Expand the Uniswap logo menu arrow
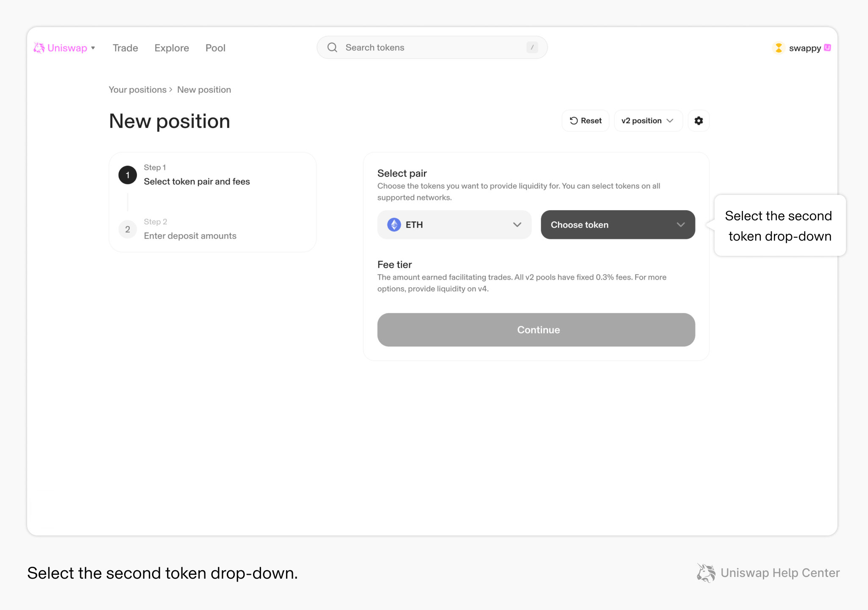Screen dimensions: 868x610 pos(93,48)
